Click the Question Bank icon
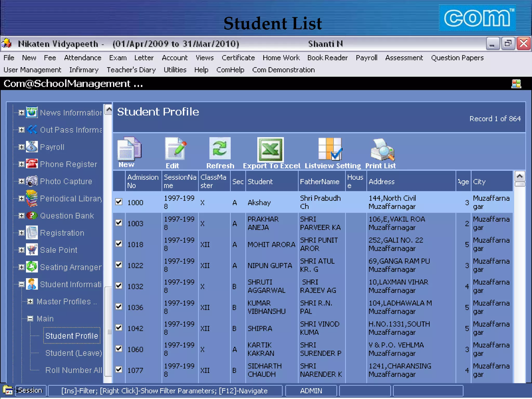 [x=32, y=215]
